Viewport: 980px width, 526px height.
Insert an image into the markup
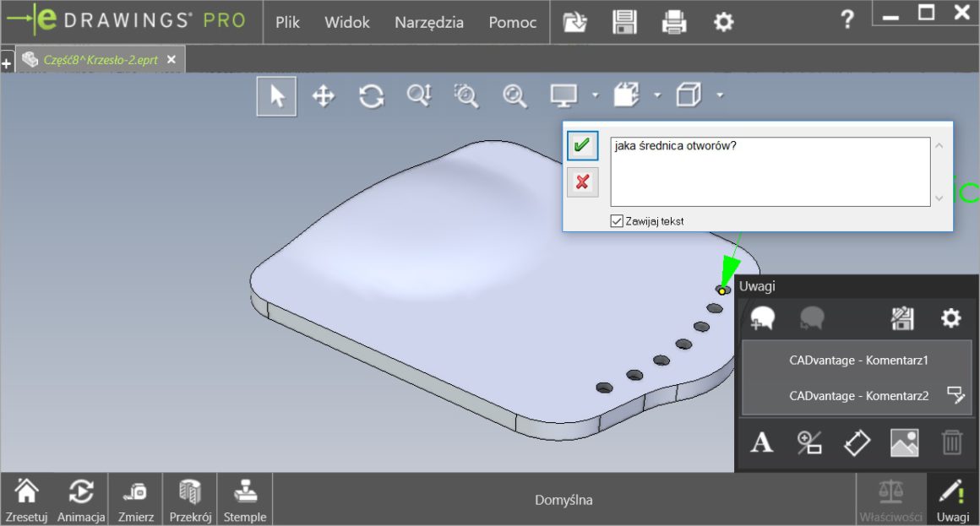(904, 442)
